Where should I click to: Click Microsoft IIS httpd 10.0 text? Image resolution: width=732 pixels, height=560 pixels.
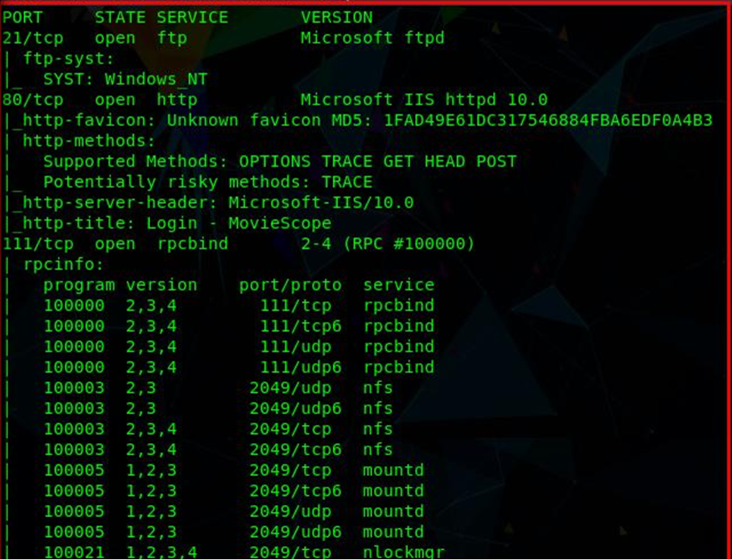click(x=424, y=100)
